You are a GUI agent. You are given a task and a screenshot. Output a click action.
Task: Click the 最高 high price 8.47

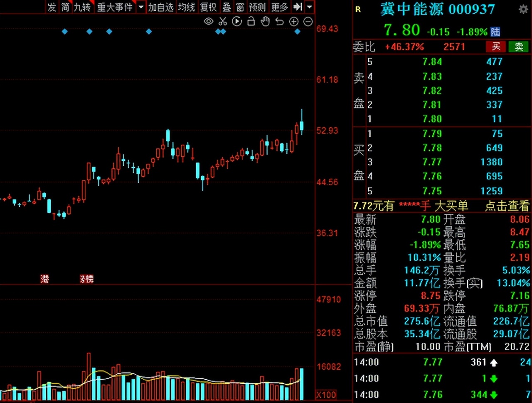point(520,232)
